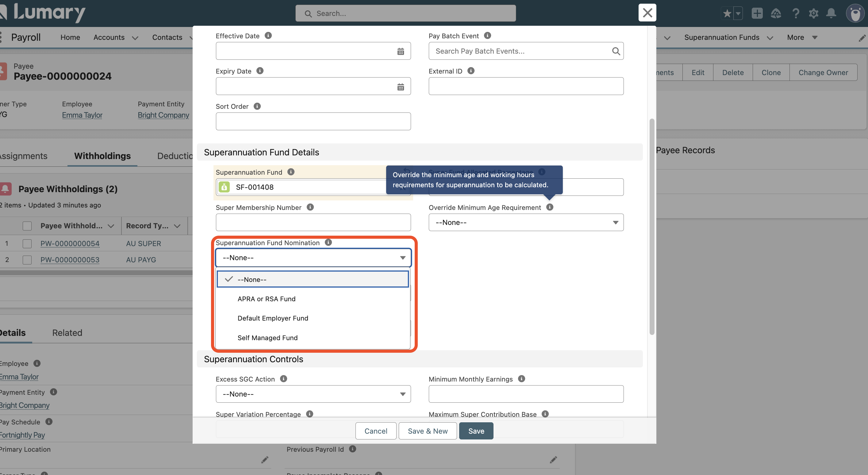This screenshot has width=868, height=475.
Task: Switch to the Related tab
Action: [67, 332]
